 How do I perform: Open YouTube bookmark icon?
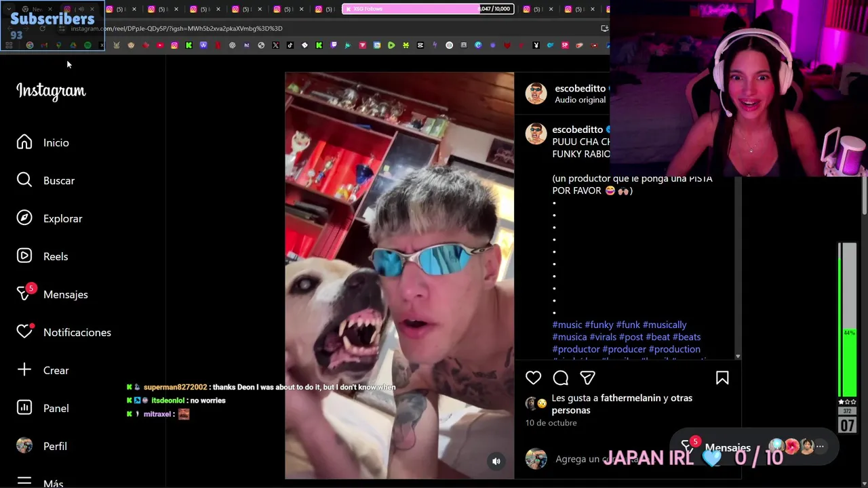click(160, 45)
